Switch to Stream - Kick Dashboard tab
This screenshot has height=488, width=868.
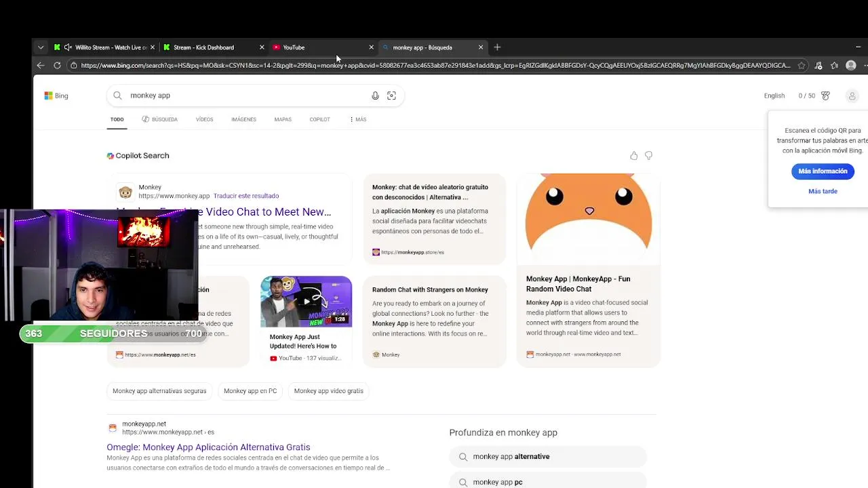[x=203, y=47]
